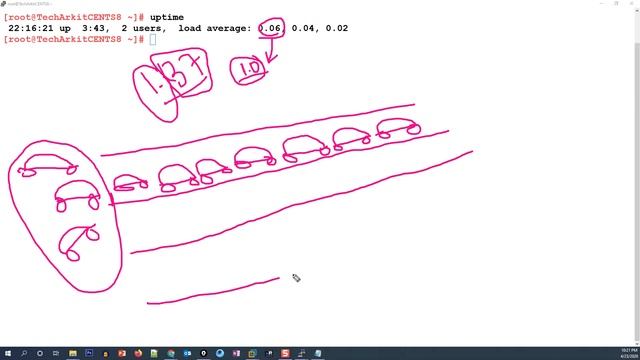Open the PuTTY window menu icon
This screenshot has height=360, width=640.
tap(3, 4)
